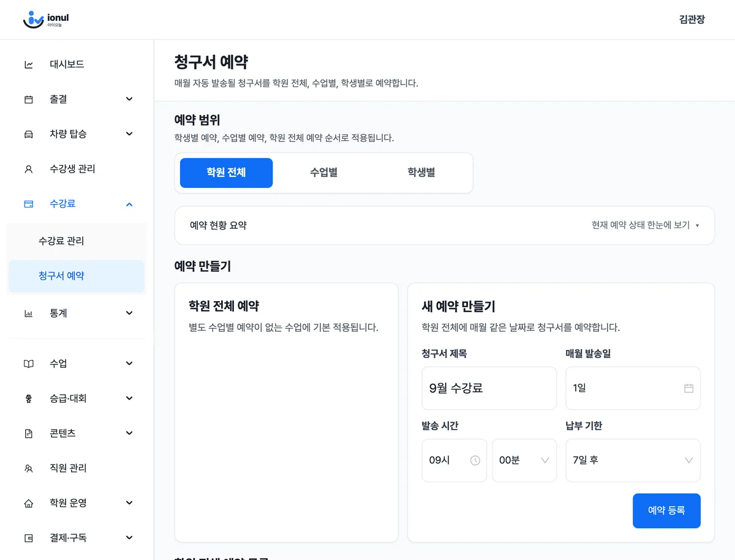Click the 예약 등록 button
735x560 pixels.
666,510
